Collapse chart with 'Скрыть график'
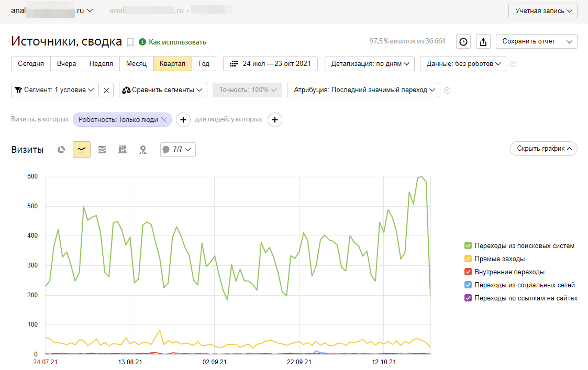 pos(543,149)
